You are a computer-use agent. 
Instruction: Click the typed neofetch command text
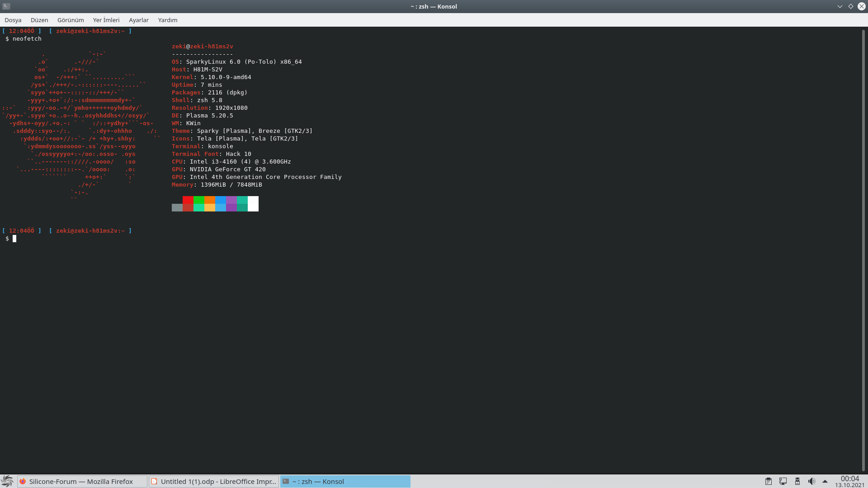coord(27,39)
